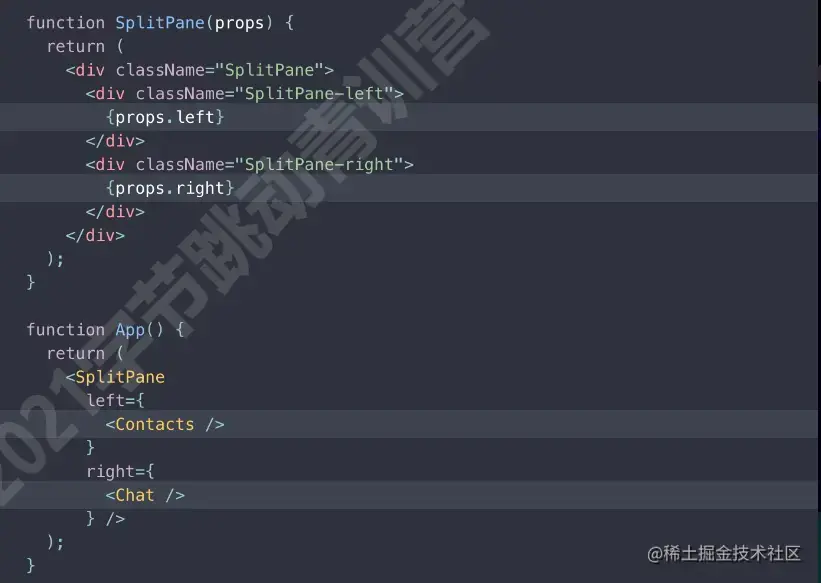Click the first return keyword
This screenshot has width=821, height=583.
tap(76, 46)
